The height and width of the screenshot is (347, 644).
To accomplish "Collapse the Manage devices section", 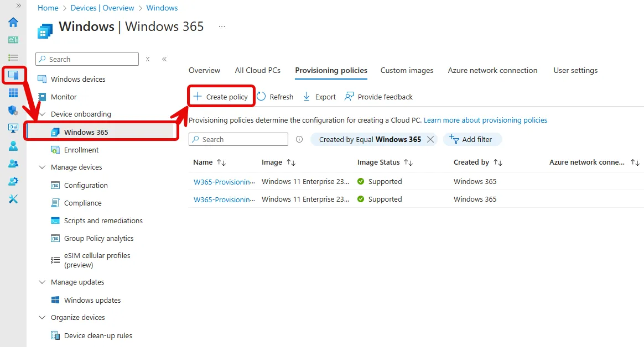I will [x=42, y=167].
